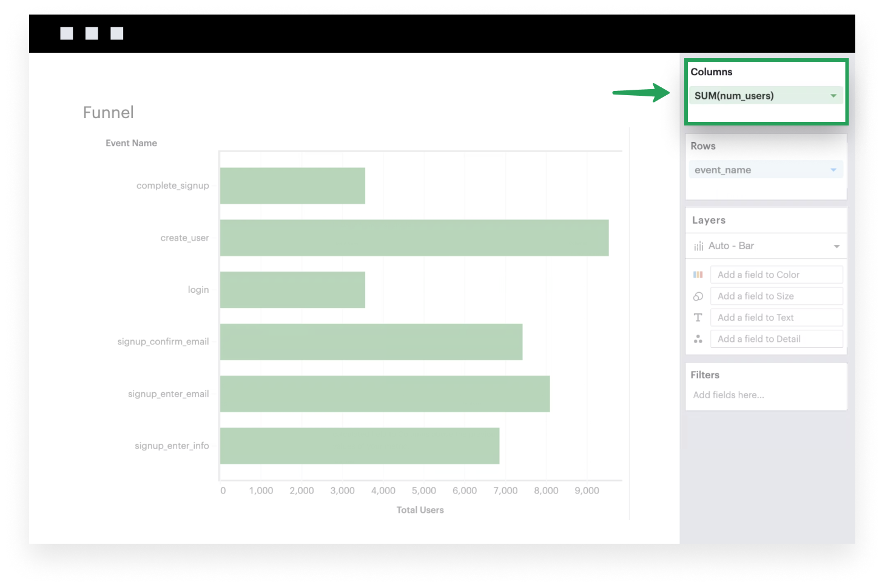Click the third white square in title bar
The height and width of the screenshot is (588, 885).
point(117,33)
